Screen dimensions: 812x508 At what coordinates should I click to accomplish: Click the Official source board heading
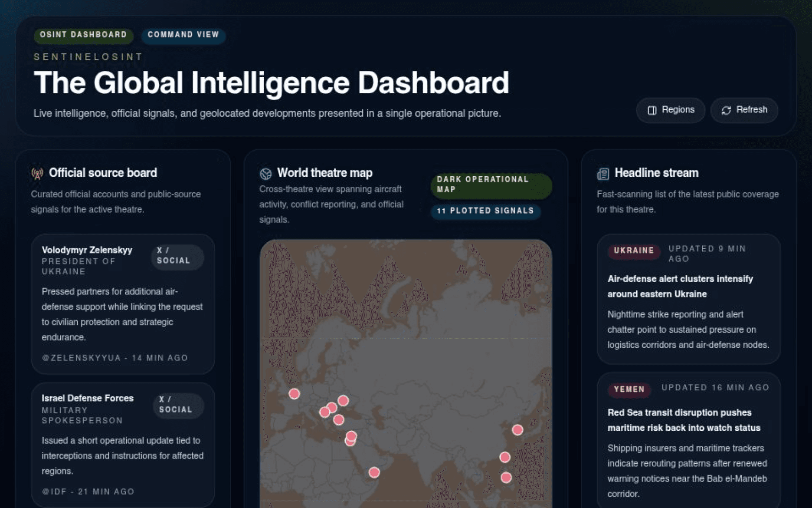pos(103,173)
